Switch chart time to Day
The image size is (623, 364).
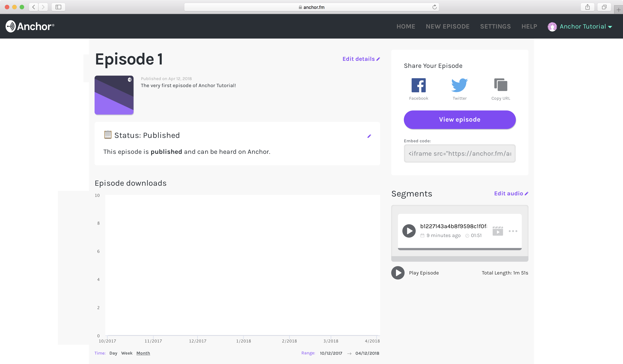113,353
